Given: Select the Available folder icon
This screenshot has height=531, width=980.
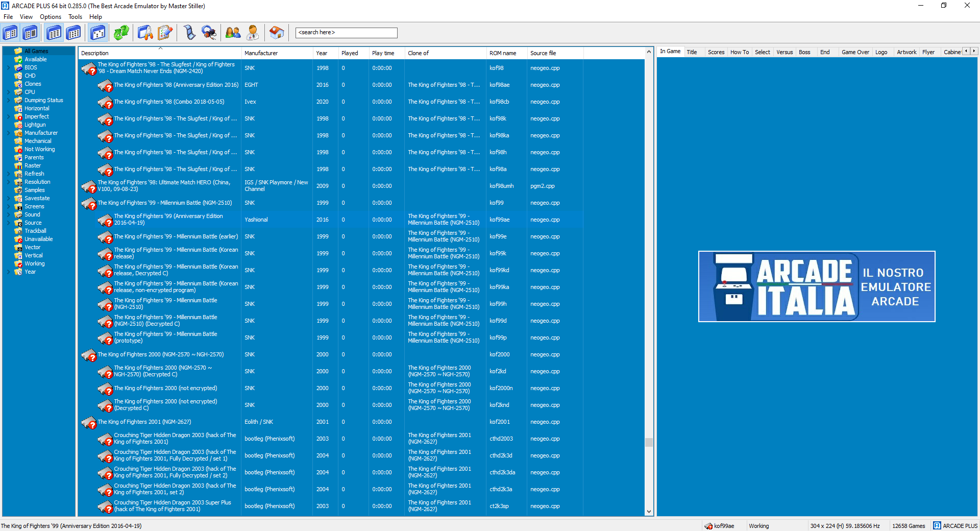Looking at the screenshot, I should tap(18, 59).
